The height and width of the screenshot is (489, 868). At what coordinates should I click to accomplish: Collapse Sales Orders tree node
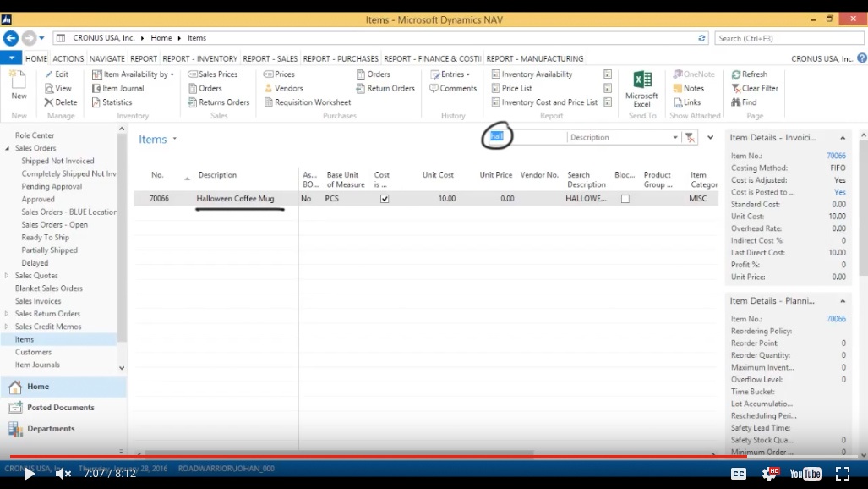8,148
